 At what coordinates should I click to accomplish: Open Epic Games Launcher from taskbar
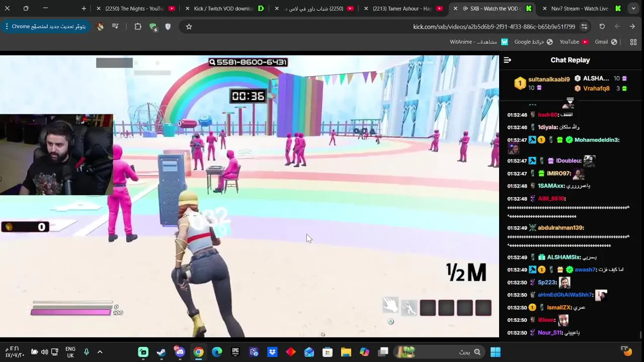pos(235,352)
